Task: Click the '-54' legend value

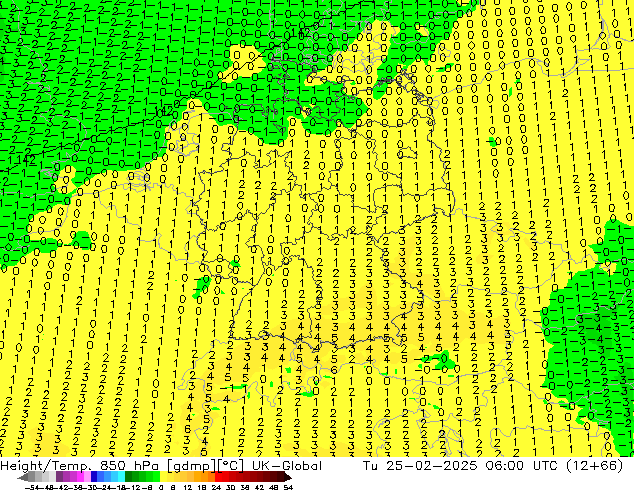Action: pyautogui.click(x=32, y=487)
